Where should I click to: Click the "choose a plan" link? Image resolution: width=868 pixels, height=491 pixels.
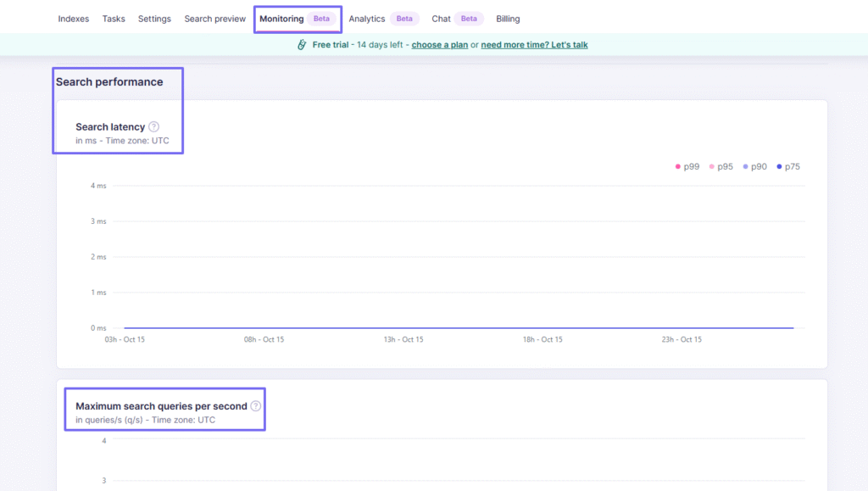[x=439, y=44]
